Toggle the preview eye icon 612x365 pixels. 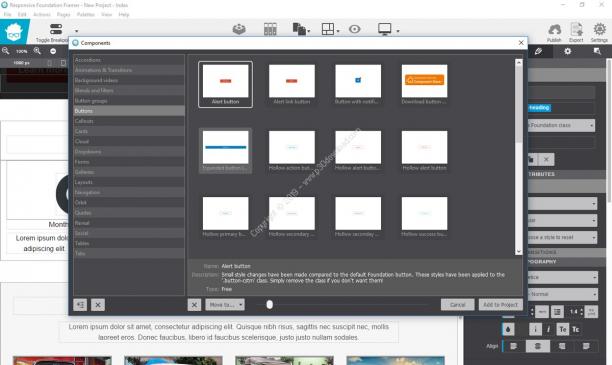click(354, 29)
